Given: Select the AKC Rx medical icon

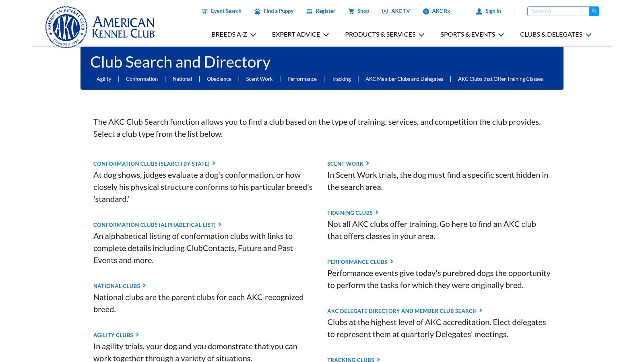Looking at the screenshot, I should coord(426,11).
